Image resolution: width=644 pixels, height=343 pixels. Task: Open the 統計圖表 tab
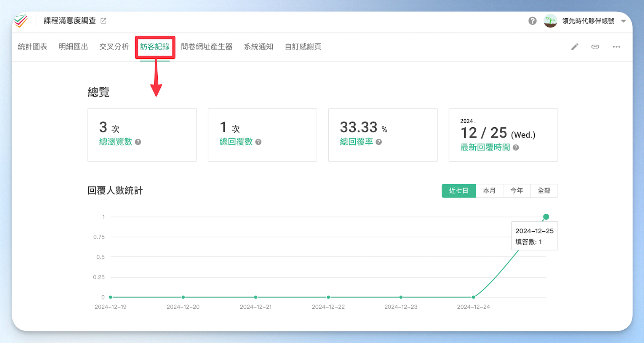click(33, 46)
